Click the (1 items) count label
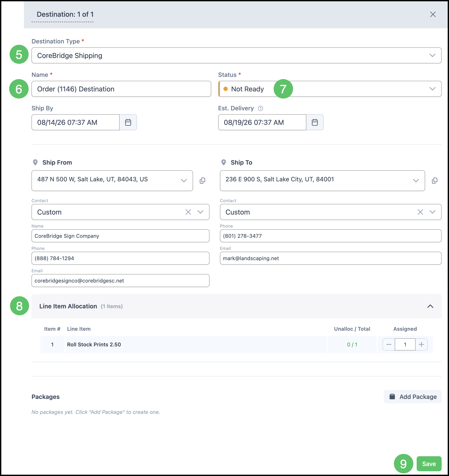Image resolution: width=449 pixels, height=476 pixels. (x=112, y=306)
